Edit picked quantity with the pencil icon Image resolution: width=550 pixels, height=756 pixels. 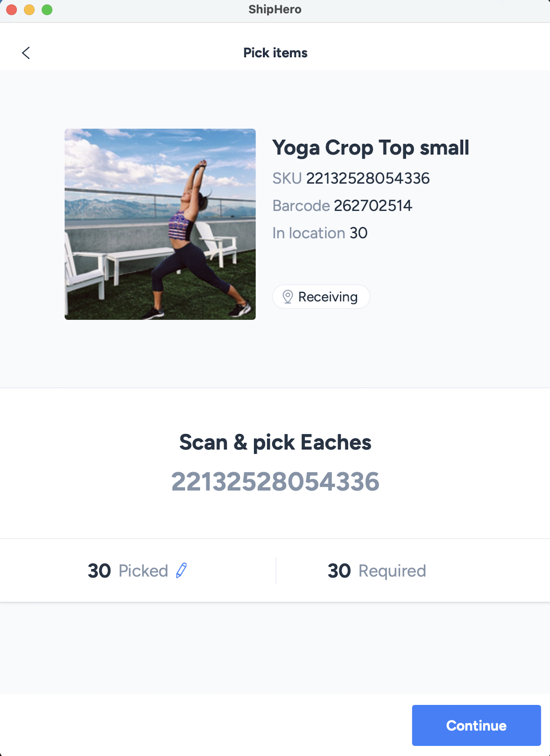[181, 571]
